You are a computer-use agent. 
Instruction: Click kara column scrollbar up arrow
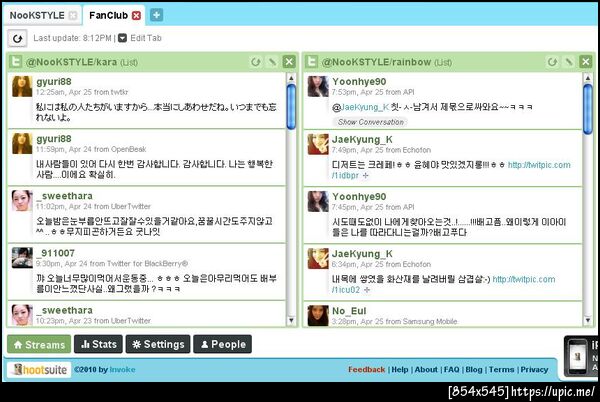pos(291,78)
